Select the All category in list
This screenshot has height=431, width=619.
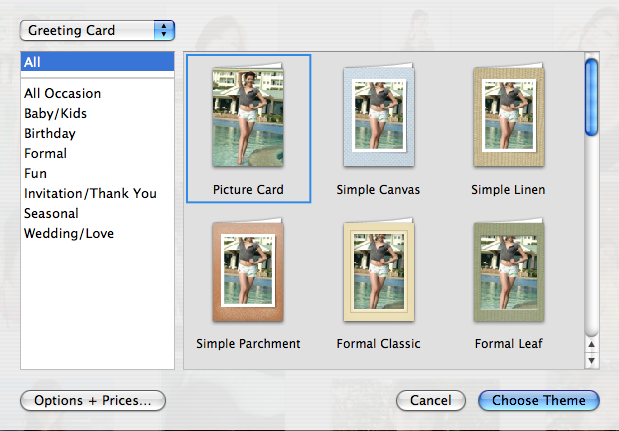97,62
